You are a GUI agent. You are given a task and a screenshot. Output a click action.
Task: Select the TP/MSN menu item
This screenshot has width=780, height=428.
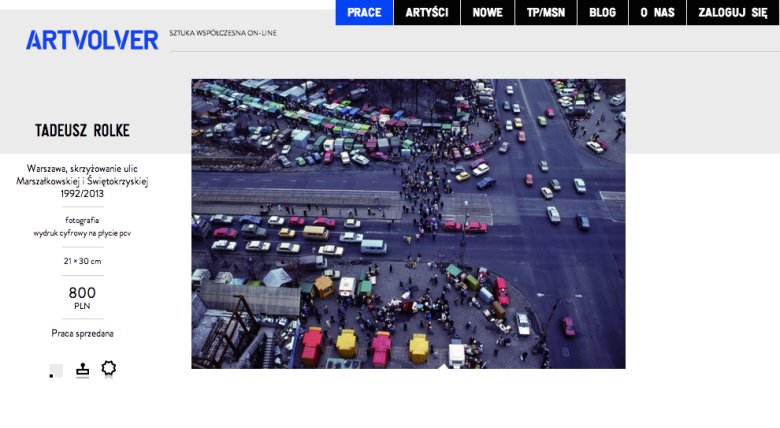[x=545, y=12]
